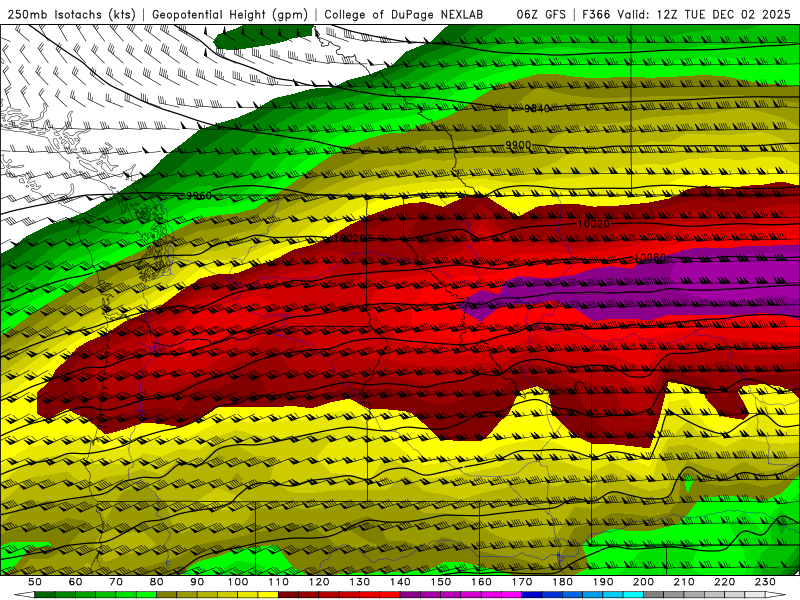The image size is (800, 600).
Task: Click the "250mb Isotachs (kts)" title text
Action: 71,15
